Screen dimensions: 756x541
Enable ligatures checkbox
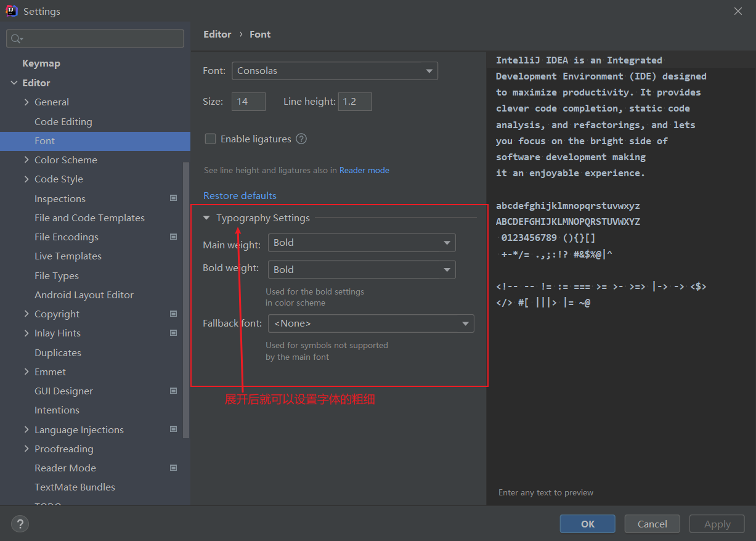(210, 139)
